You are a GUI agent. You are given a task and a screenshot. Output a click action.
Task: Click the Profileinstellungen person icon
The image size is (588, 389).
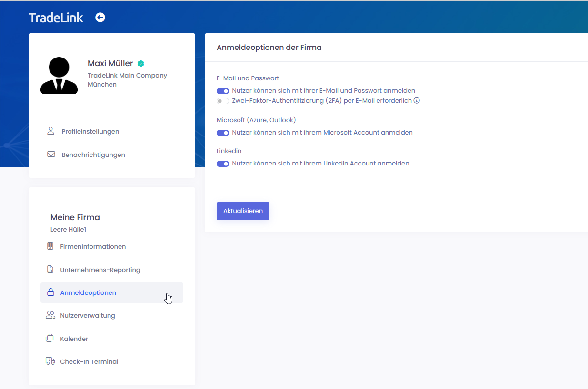(x=51, y=131)
